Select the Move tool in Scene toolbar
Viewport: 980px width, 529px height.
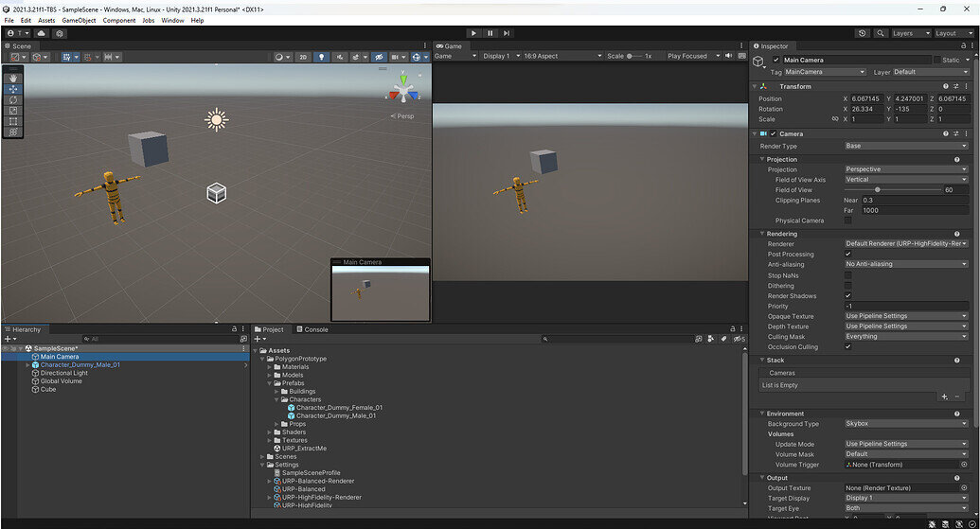(13, 89)
